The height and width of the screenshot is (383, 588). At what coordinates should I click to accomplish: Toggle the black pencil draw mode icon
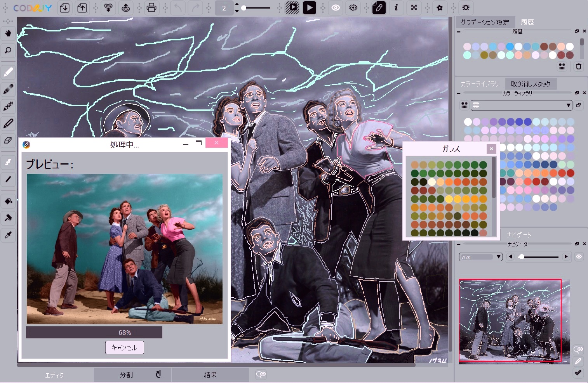[x=379, y=8]
